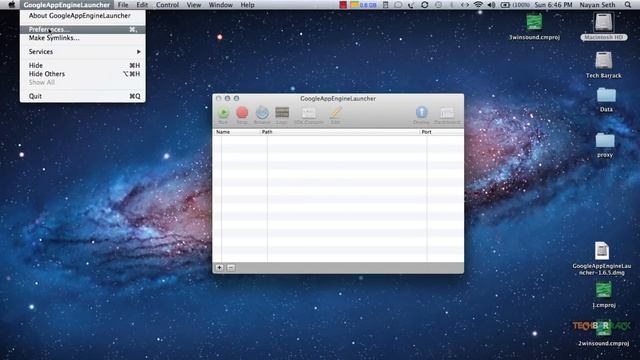Open the Window menu
The width and height of the screenshot is (640, 360).
(x=220, y=5)
